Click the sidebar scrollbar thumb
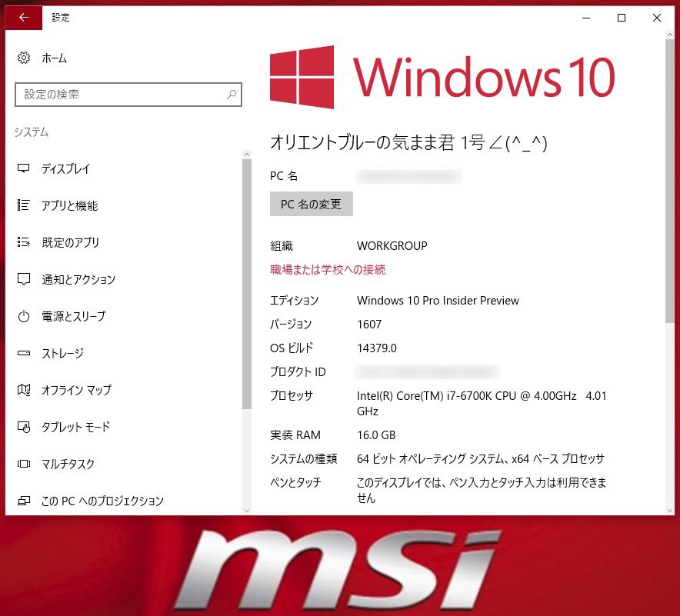Image resolution: width=680 pixels, height=616 pixels. pyautogui.click(x=247, y=284)
